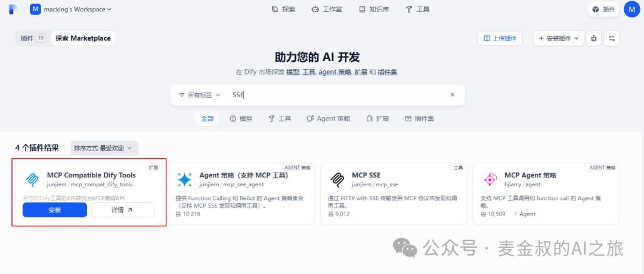Click junjiem/mcp_see_agent author text

(231, 184)
